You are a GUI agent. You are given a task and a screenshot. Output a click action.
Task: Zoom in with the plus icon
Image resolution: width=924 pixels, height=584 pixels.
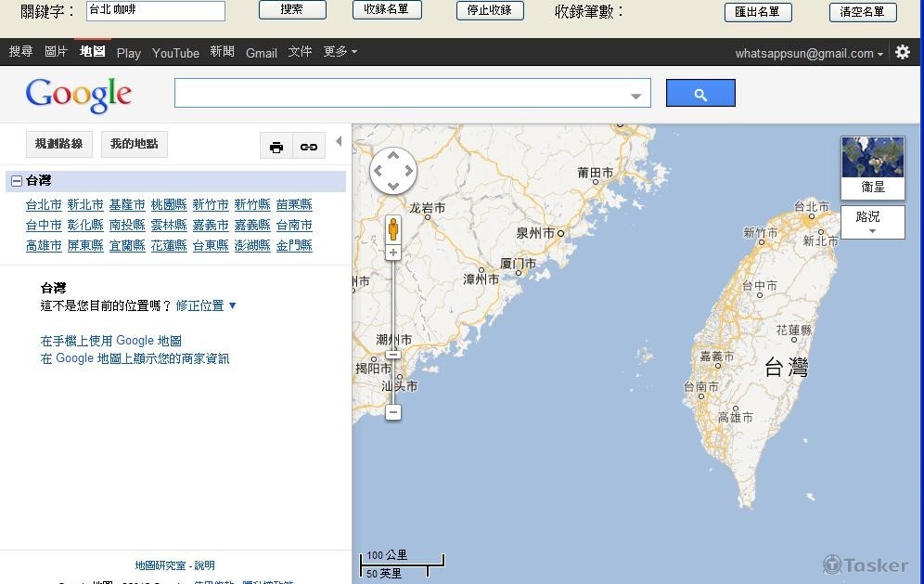click(393, 251)
